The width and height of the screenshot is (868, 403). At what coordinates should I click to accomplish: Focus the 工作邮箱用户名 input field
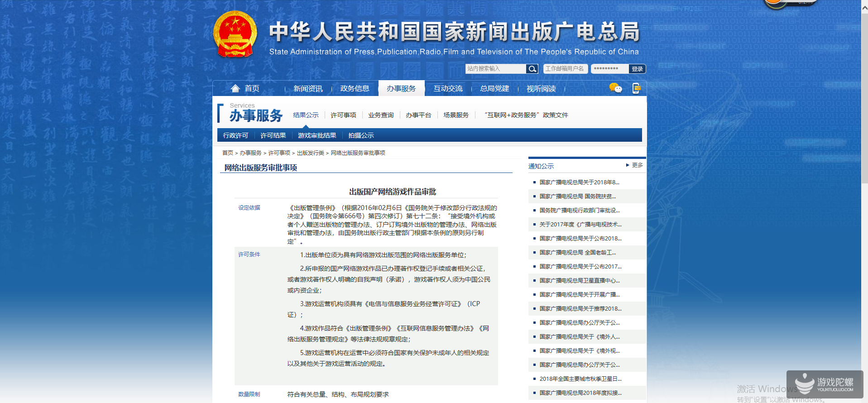click(x=566, y=69)
